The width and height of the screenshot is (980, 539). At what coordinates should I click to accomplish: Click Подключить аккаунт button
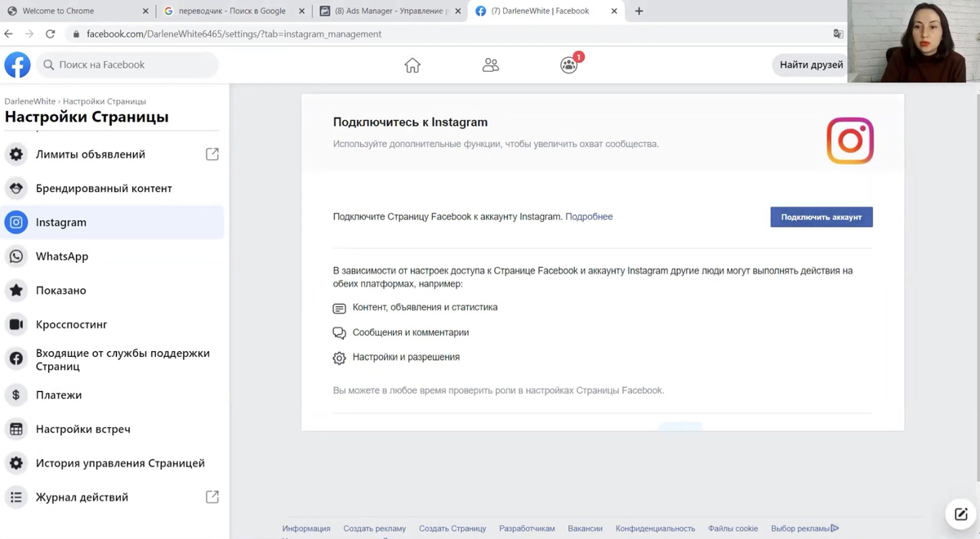click(x=822, y=217)
